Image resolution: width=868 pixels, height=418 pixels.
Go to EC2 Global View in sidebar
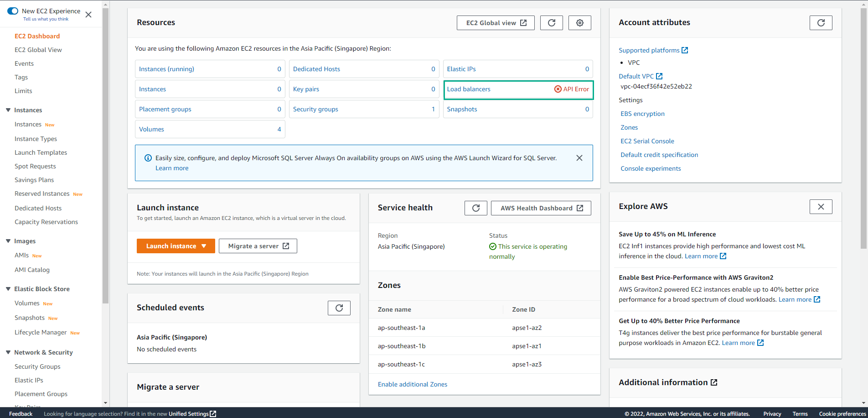click(38, 50)
